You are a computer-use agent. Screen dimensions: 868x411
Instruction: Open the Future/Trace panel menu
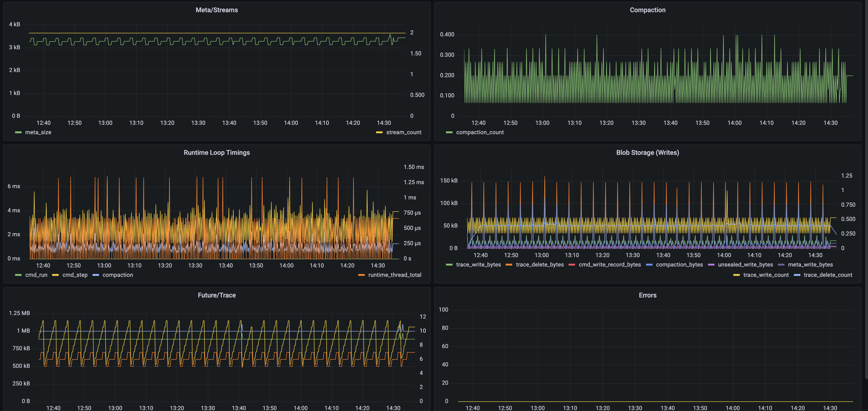217,295
